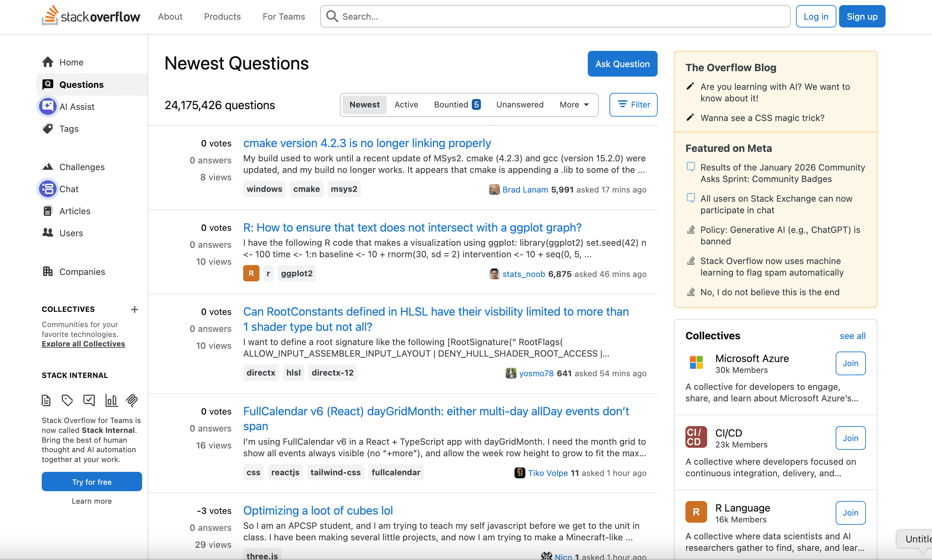The image size is (932, 560).
Task: Click the search magnifier icon
Action: pos(331,16)
